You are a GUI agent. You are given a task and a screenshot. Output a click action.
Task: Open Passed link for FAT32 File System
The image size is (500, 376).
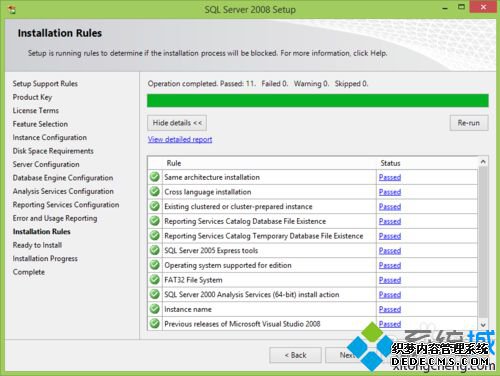tap(390, 280)
